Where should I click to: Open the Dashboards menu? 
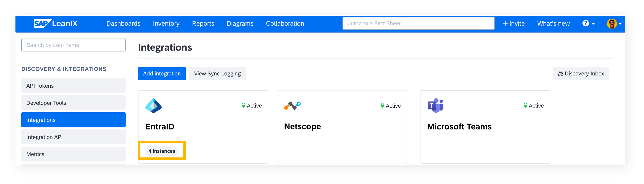[x=123, y=23]
